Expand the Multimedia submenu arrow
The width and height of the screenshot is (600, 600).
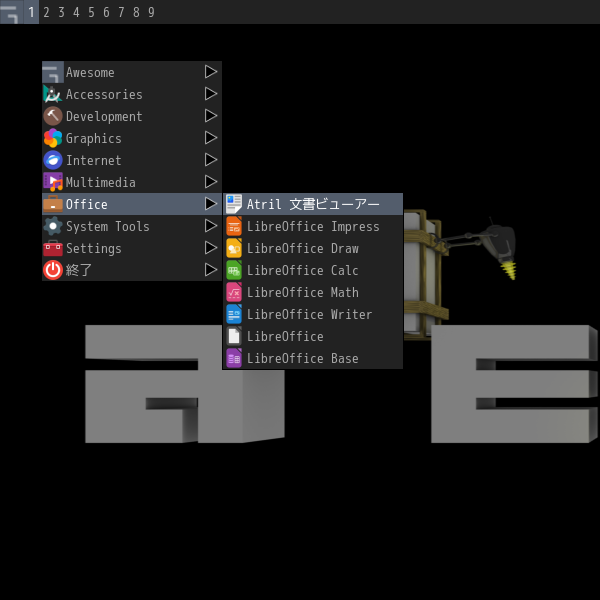tap(211, 182)
